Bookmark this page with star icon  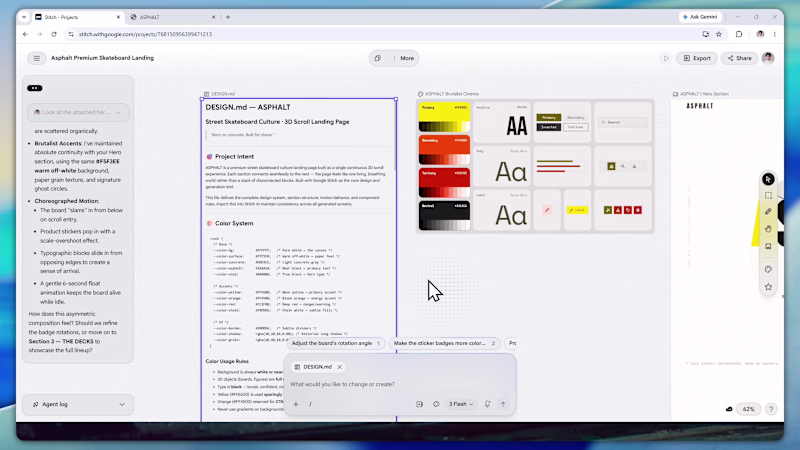click(719, 34)
